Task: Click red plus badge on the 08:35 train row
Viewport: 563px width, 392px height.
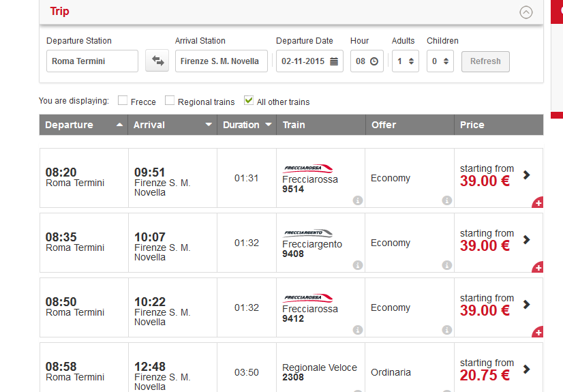Action: point(538,267)
